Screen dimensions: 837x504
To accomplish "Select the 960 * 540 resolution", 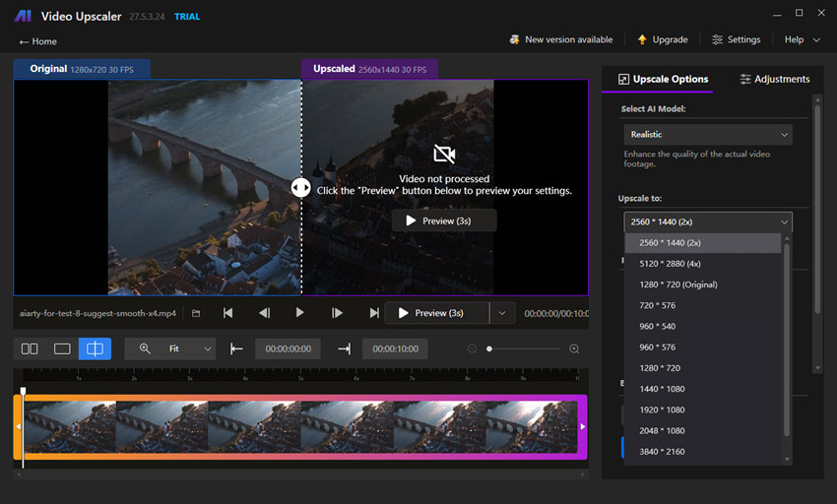I will click(702, 326).
